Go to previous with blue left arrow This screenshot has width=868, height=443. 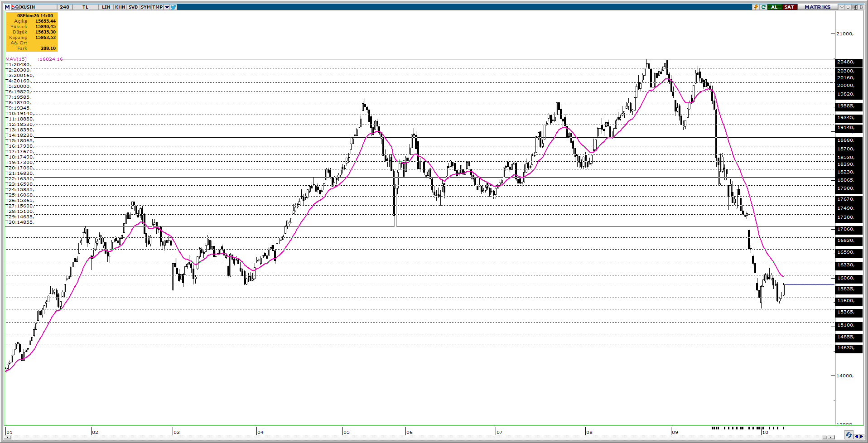point(856,437)
